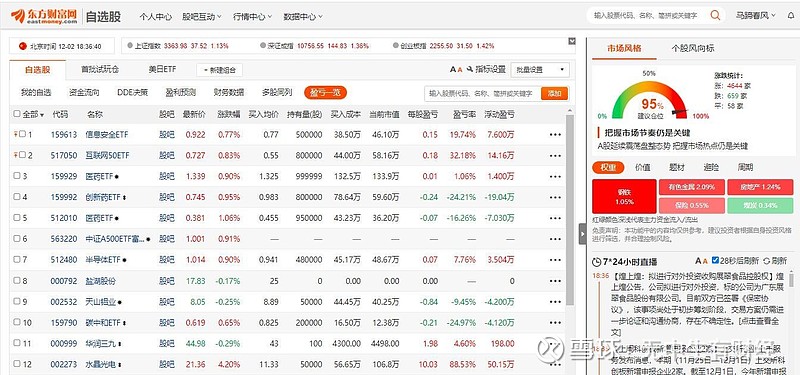Viewport: 800px width, 375px height.
Task: Open stock code 002273
Action: click(64, 364)
